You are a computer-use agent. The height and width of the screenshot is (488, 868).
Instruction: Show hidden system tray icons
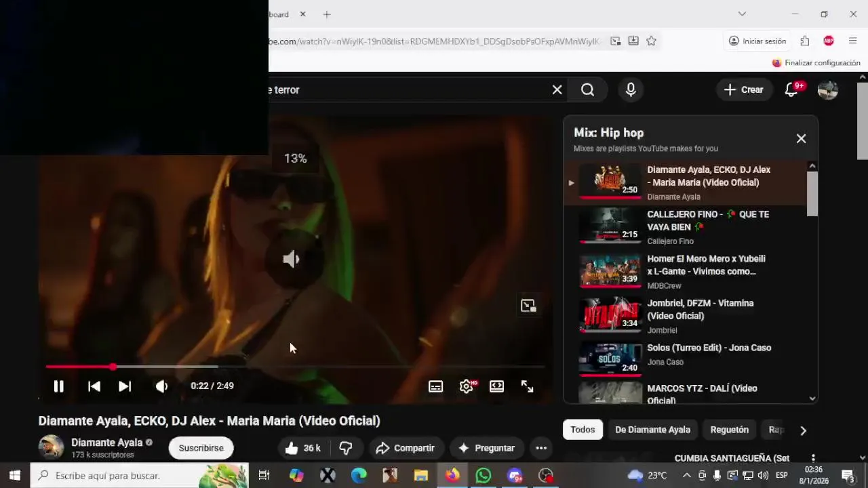(687, 476)
